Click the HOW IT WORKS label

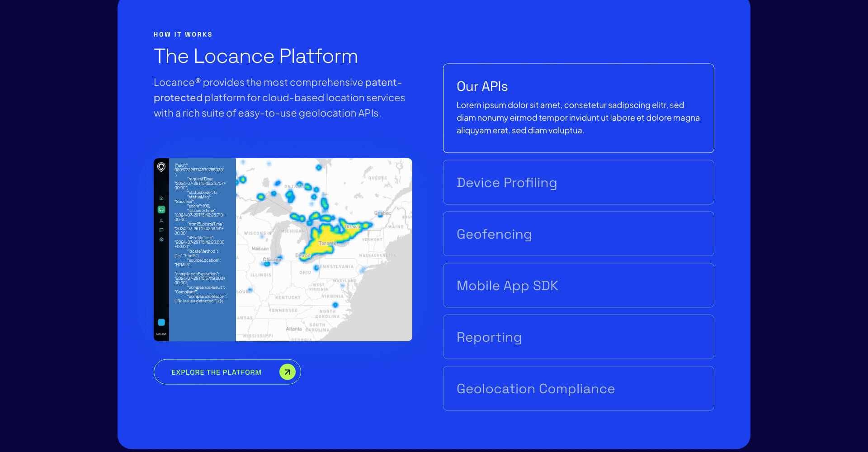coord(183,34)
